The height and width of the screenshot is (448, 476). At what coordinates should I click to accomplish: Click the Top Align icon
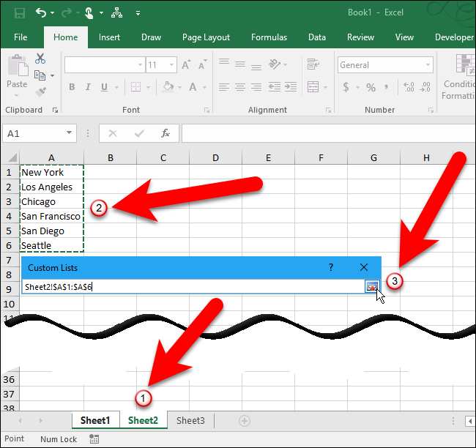[224, 62]
